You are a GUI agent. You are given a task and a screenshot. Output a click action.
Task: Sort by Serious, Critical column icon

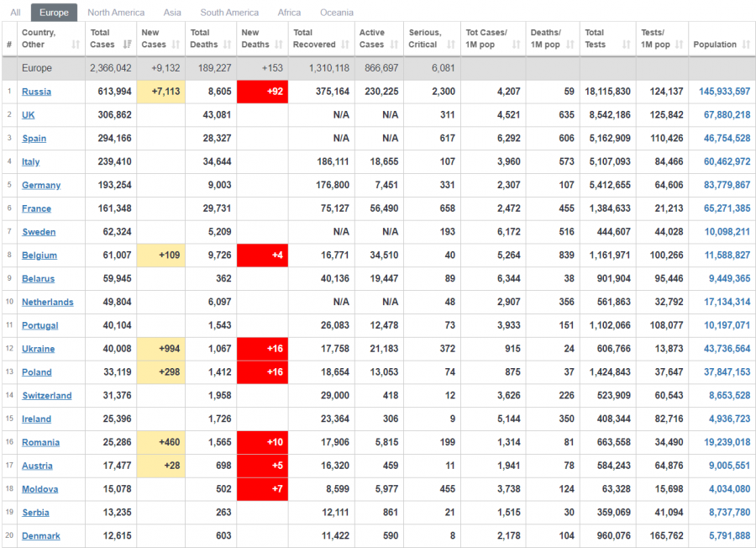coord(452,45)
